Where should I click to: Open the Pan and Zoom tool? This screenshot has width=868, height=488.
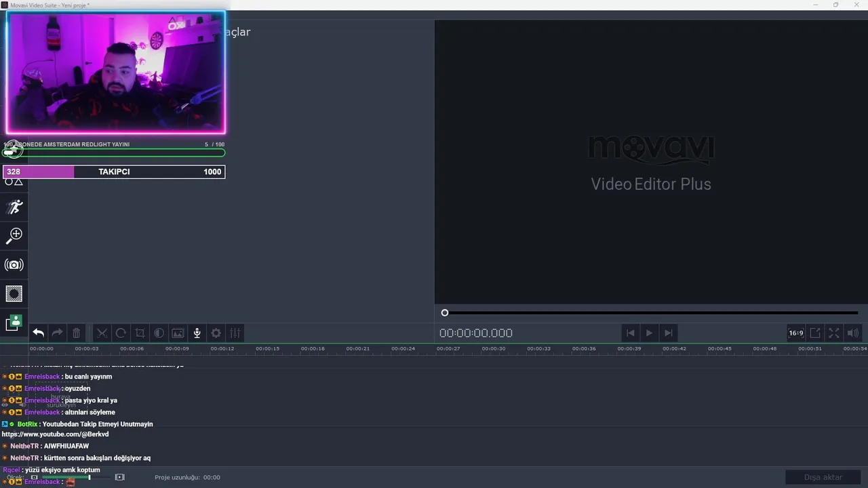click(14, 235)
